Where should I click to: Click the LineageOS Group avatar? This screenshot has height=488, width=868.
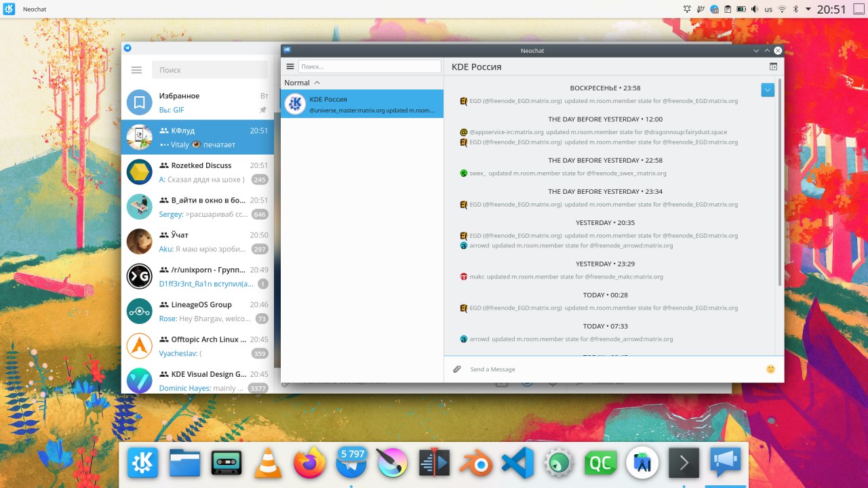[x=140, y=311]
